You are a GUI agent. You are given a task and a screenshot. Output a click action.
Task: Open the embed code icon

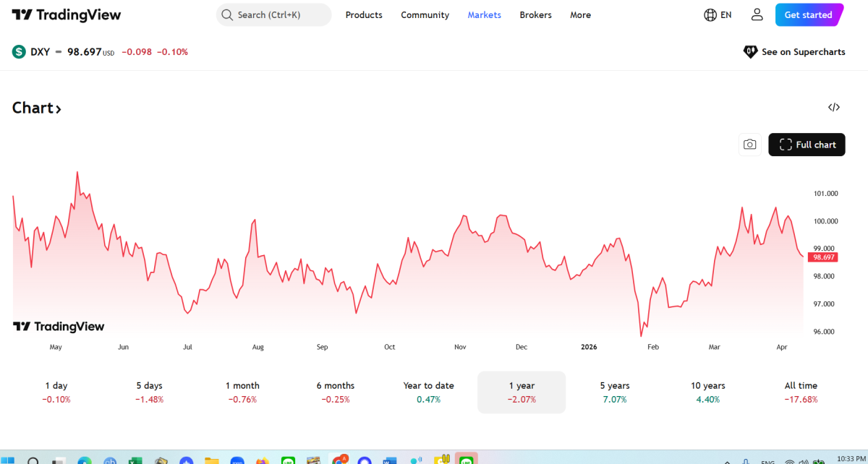point(834,108)
